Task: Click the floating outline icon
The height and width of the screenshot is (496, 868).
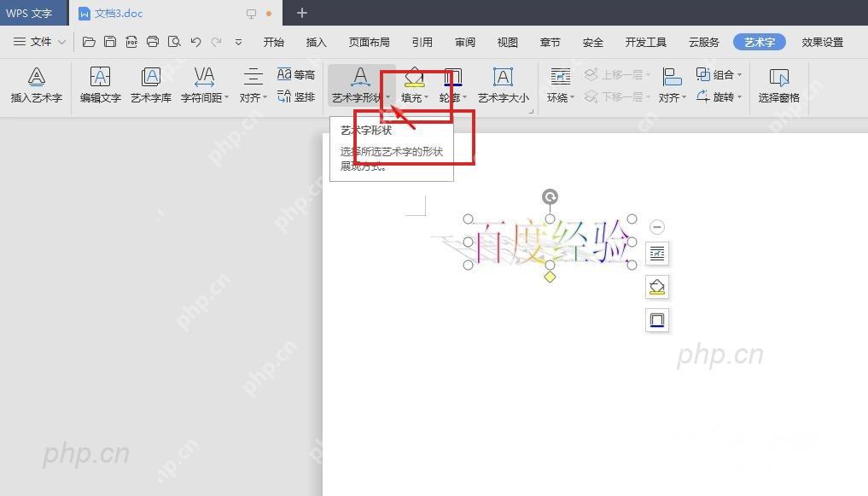Action: coord(657,320)
